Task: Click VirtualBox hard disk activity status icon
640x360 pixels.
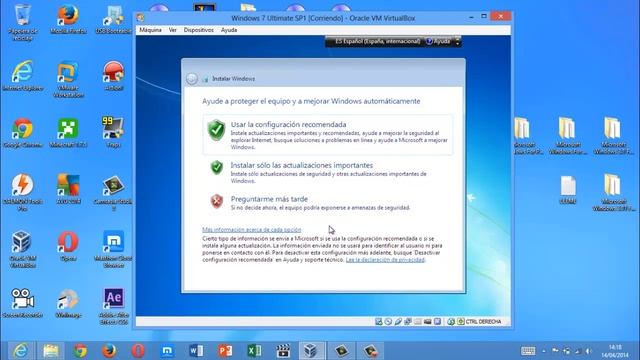Action: point(378,322)
